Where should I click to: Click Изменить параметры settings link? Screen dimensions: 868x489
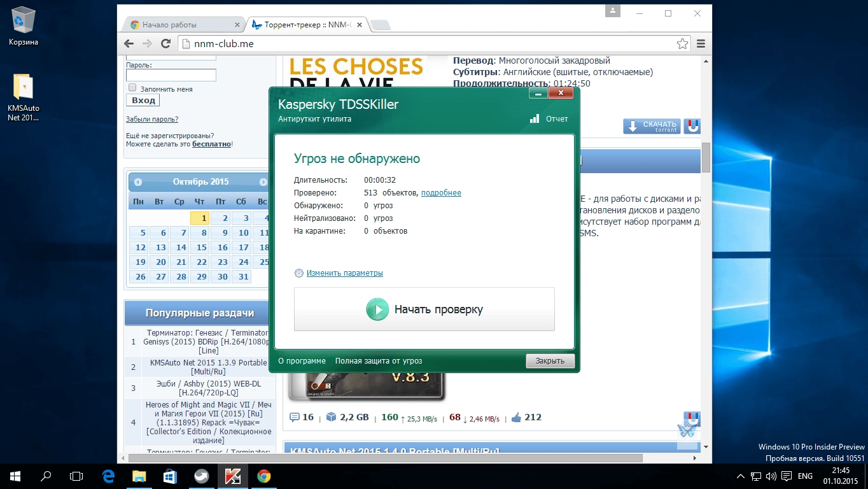point(344,273)
